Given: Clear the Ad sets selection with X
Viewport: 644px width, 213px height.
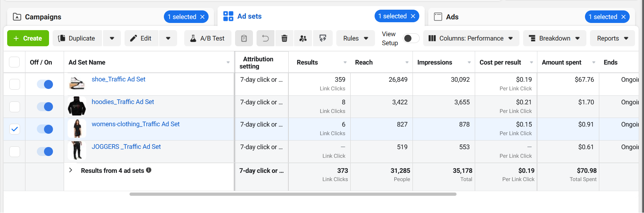Looking at the screenshot, I should point(413,16).
